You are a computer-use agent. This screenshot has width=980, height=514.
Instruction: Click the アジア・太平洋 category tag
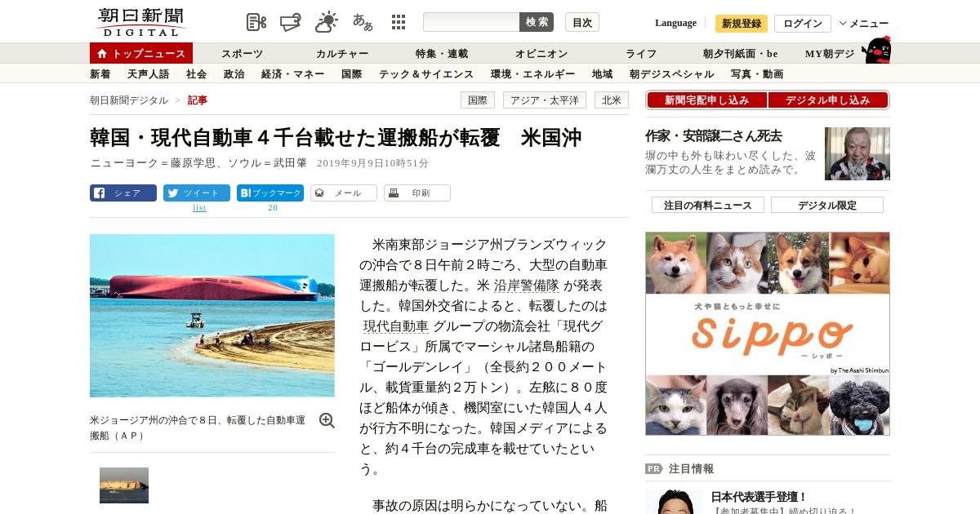click(x=545, y=100)
